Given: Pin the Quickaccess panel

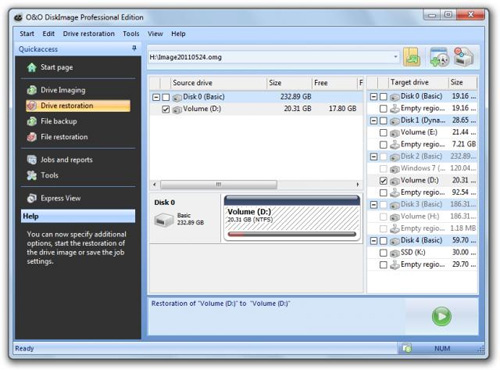Looking at the screenshot, I should [x=134, y=49].
